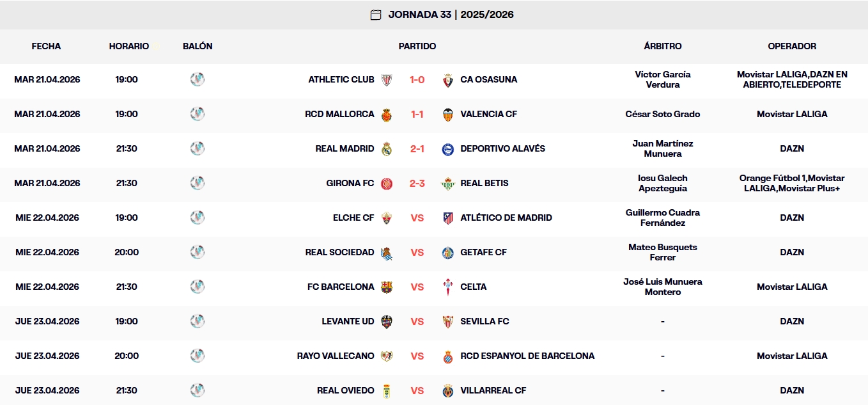Click the Villarreal CF badge
This screenshot has width=868, height=405.
[447, 390]
